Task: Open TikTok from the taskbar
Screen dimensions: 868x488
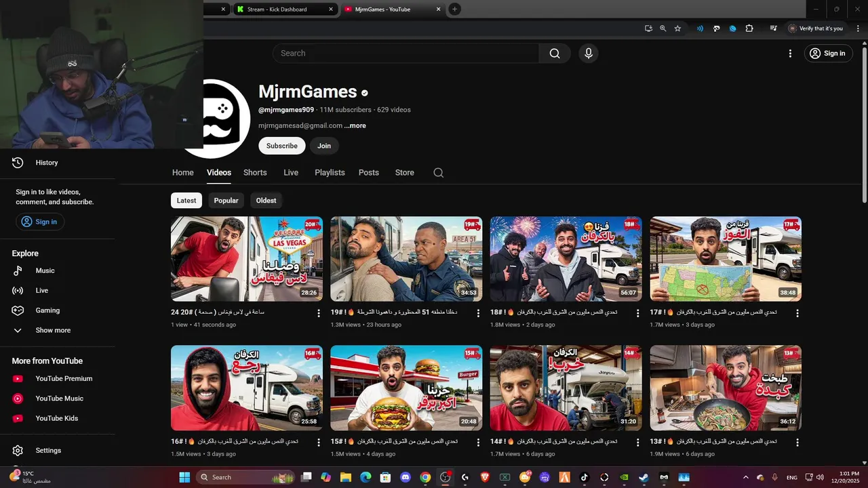Action: [585, 477]
